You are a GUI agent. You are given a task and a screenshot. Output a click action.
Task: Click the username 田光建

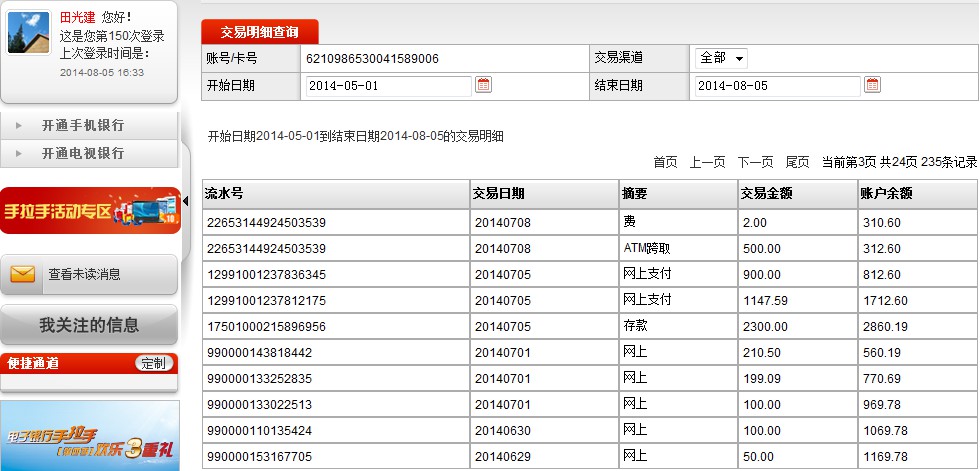click(78, 17)
